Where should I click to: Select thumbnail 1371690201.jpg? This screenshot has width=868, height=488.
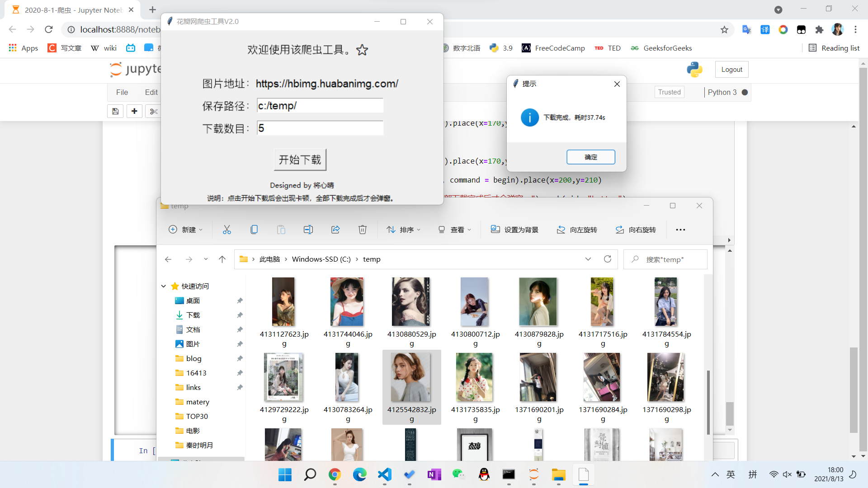click(x=538, y=377)
